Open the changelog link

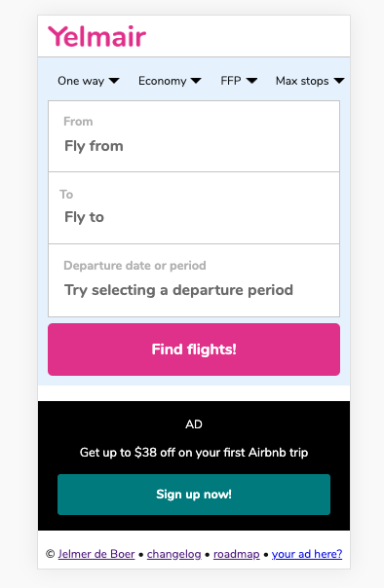[x=173, y=554]
